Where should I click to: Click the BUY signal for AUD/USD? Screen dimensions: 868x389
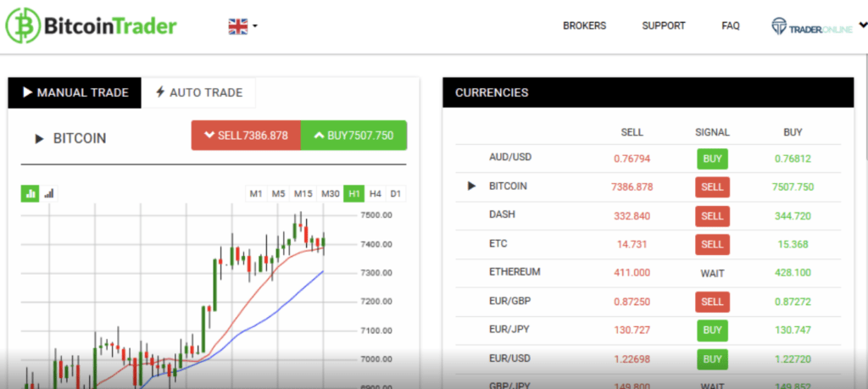point(712,158)
